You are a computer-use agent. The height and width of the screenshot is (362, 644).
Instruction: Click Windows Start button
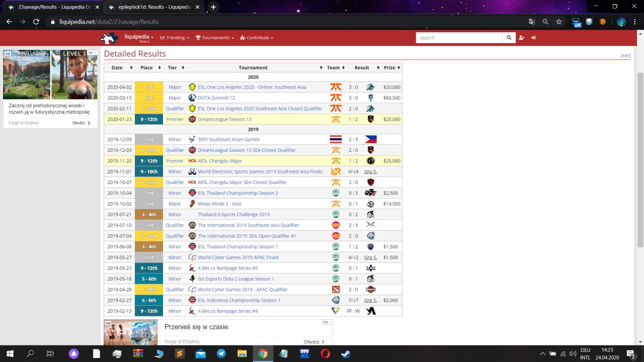[10, 353]
